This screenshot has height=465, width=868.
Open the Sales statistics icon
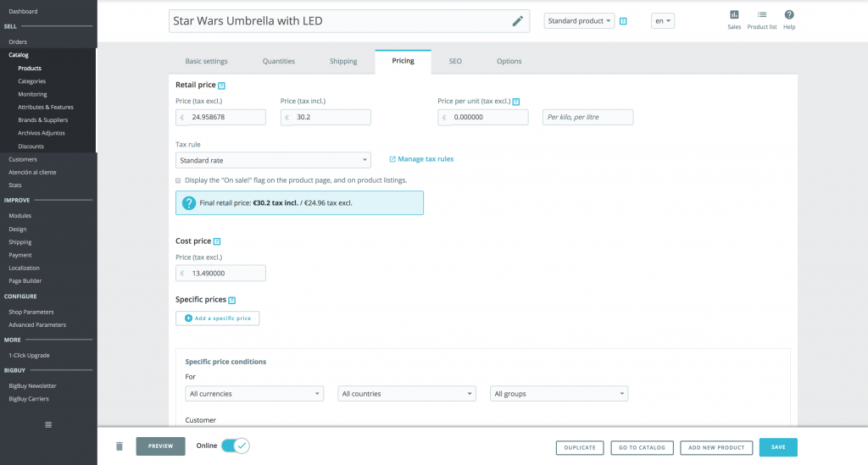[734, 15]
